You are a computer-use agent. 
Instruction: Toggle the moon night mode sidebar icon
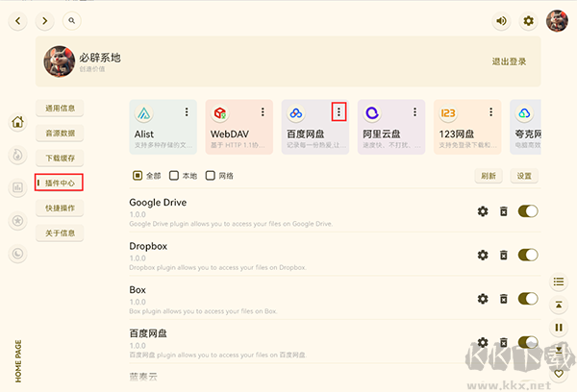tap(17, 254)
